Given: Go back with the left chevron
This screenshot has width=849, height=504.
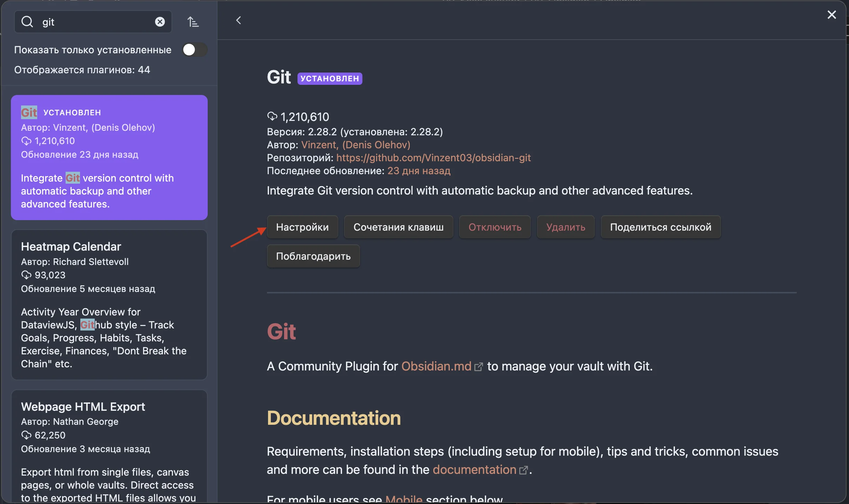Looking at the screenshot, I should [x=239, y=20].
